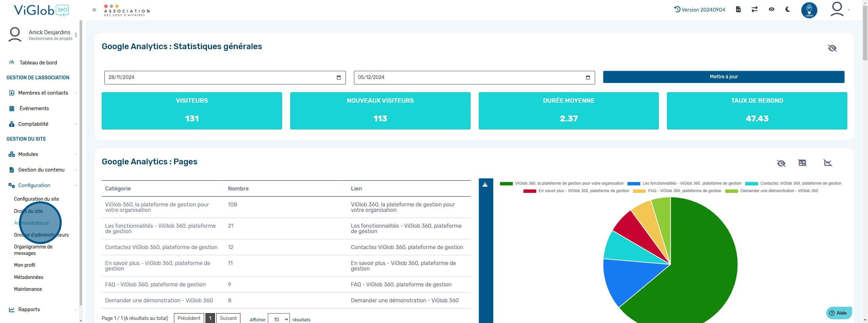Open the three-dot menu beside Anick Desjardins
This screenshot has width=868, height=323.
click(x=76, y=35)
